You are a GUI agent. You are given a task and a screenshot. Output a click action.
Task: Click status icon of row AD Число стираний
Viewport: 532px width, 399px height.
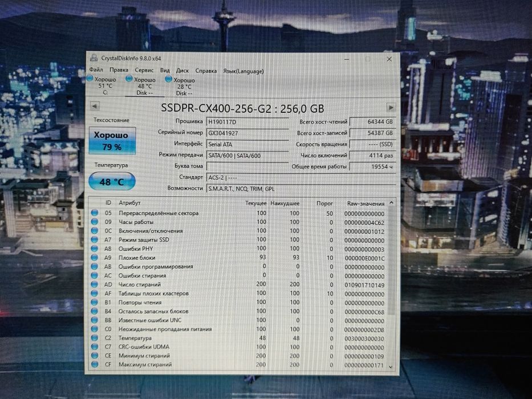(95, 284)
